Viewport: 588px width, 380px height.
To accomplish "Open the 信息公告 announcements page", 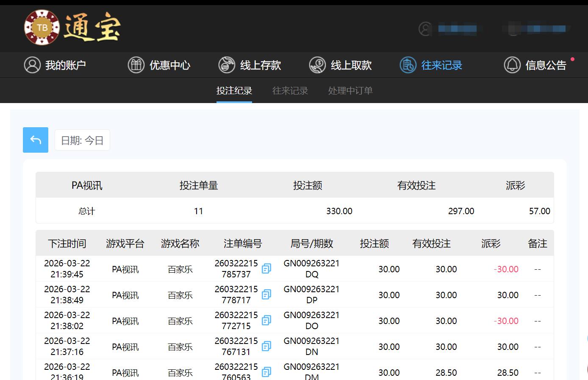I will 546,65.
